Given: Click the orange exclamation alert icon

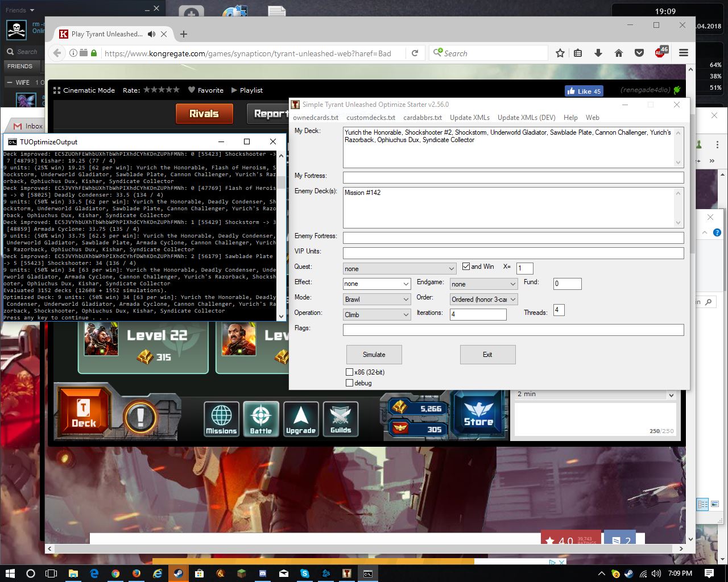Looking at the screenshot, I should point(140,418).
